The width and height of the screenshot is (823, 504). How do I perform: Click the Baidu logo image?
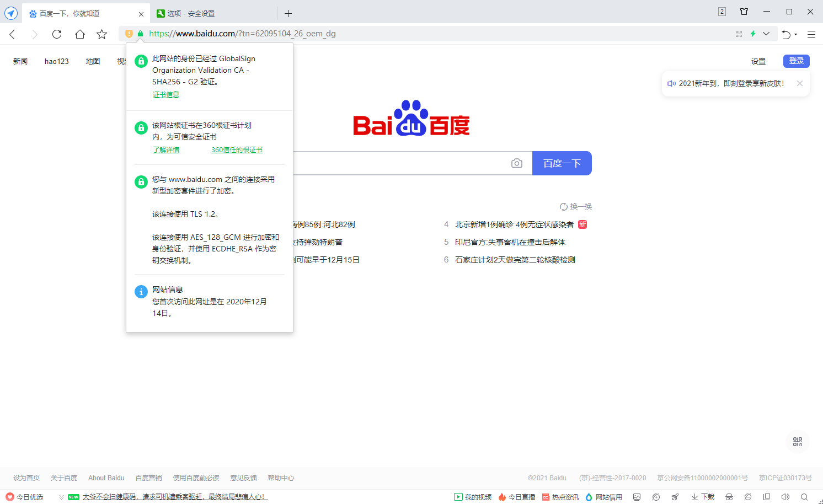point(411,118)
